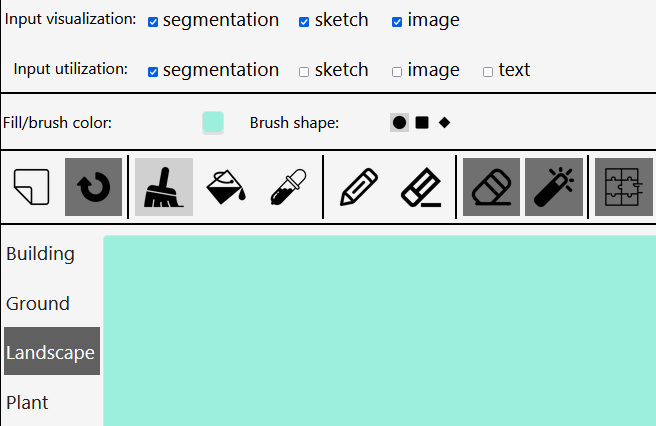Uncheck segmentation under Input visualization

(x=153, y=22)
